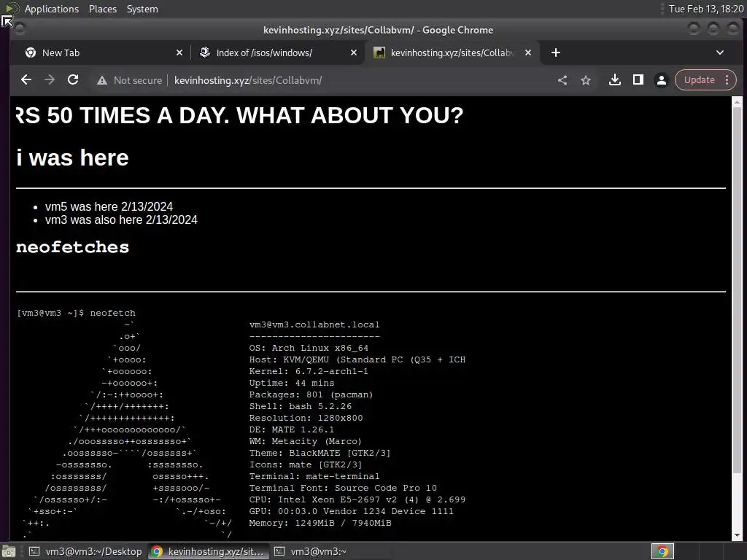The height and width of the screenshot is (560, 747).
Task: Open the Places menu
Action: click(x=102, y=9)
